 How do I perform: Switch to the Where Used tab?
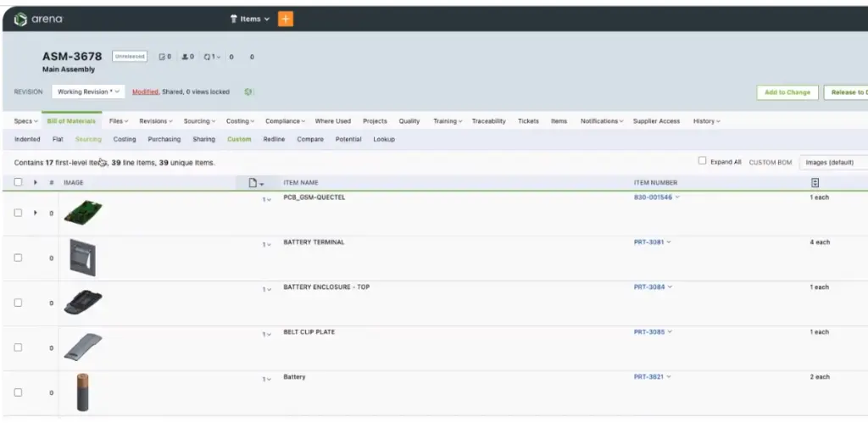tap(332, 121)
